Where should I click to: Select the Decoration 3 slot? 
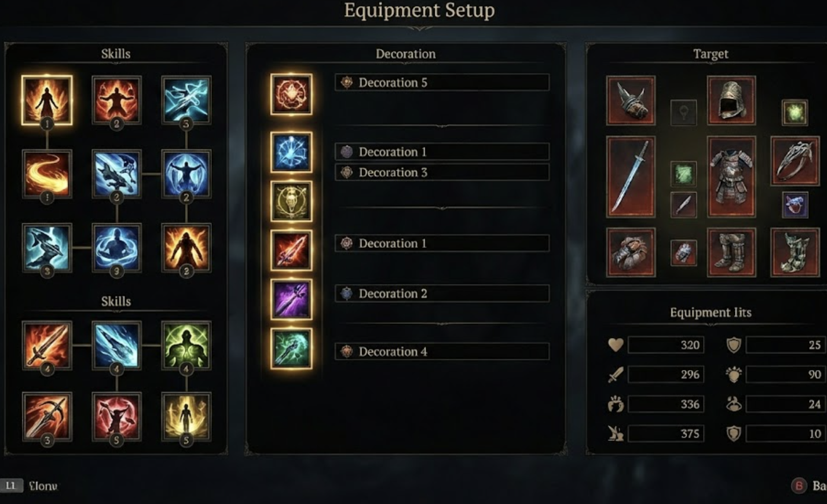[442, 173]
